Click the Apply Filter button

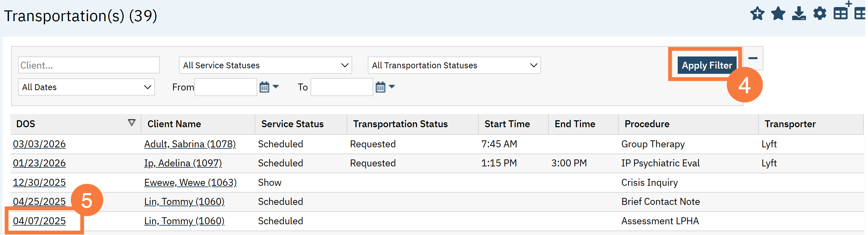coord(707,65)
